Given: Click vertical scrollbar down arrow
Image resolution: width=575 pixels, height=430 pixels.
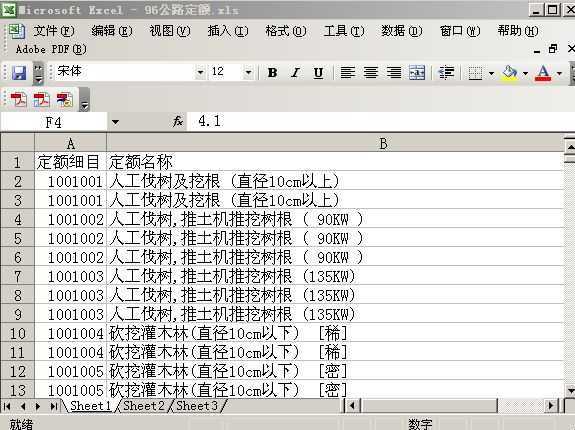Looking at the screenshot, I should click(570, 390).
